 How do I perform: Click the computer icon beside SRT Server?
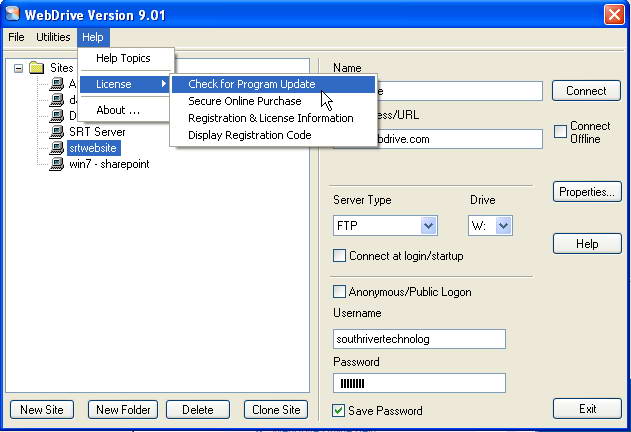click(56, 131)
